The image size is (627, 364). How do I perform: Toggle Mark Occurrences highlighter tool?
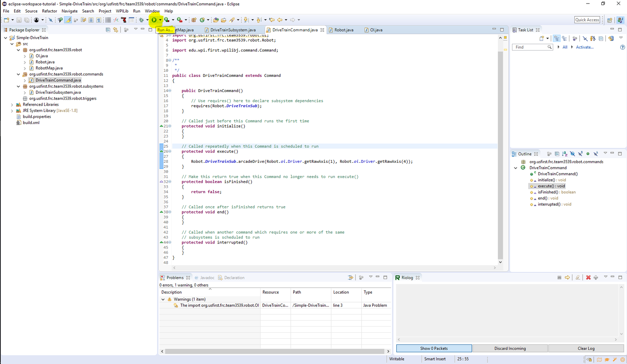click(x=68, y=20)
